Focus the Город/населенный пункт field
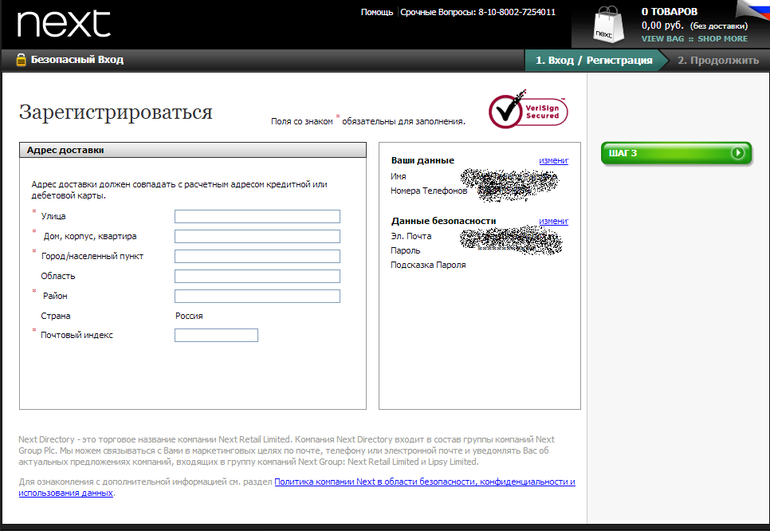This screenshot has width=770, height=531. [257, 256]
